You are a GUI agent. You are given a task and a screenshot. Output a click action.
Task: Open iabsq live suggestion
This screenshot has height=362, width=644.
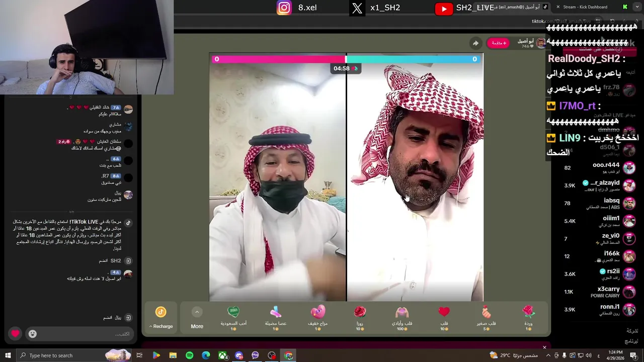599,203
